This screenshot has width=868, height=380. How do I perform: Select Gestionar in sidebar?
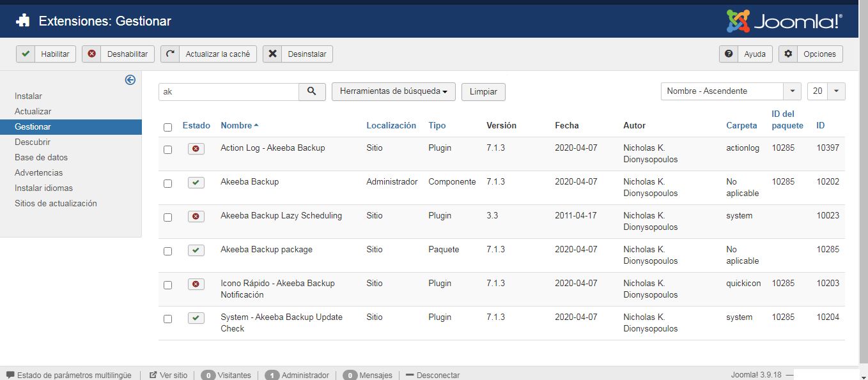click(x=71, y=127)
